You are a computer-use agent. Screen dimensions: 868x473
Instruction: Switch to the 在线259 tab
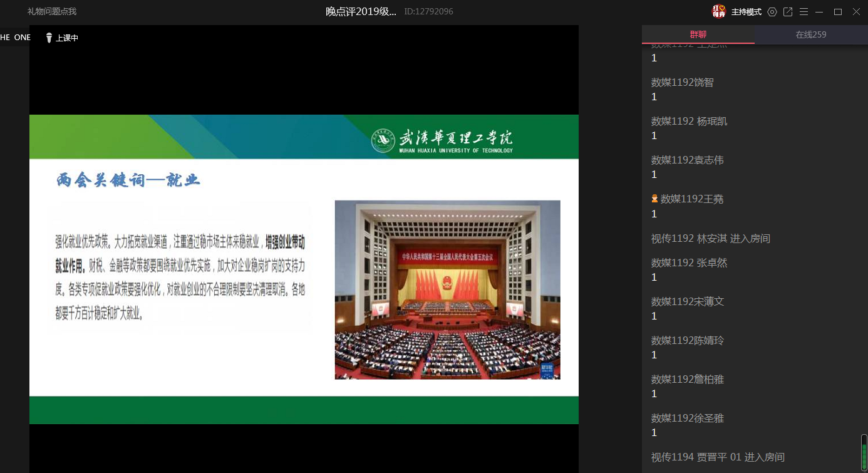click(810, 34)
